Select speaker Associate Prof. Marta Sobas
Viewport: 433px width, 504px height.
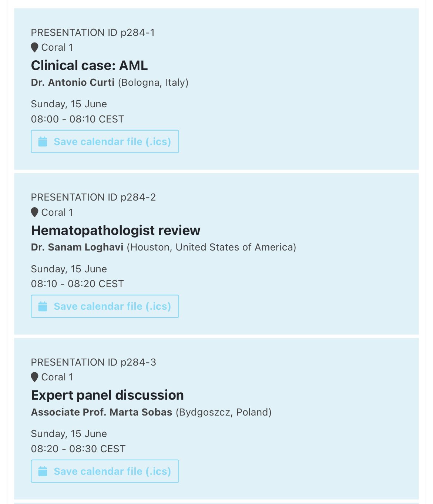[102, 412]
